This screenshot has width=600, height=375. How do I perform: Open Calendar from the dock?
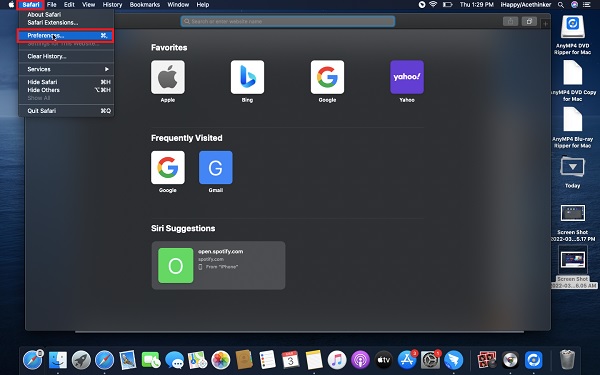tap(290, 360)
